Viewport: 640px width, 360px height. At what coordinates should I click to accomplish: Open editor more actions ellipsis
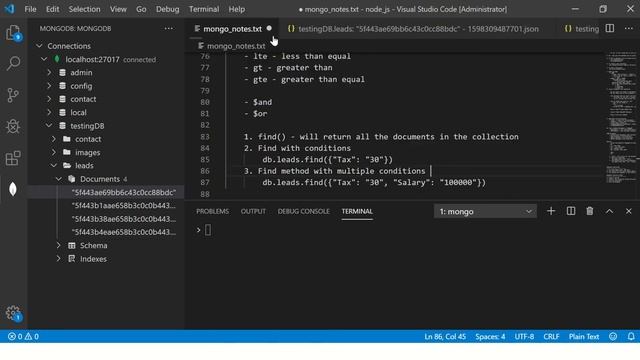629,28
